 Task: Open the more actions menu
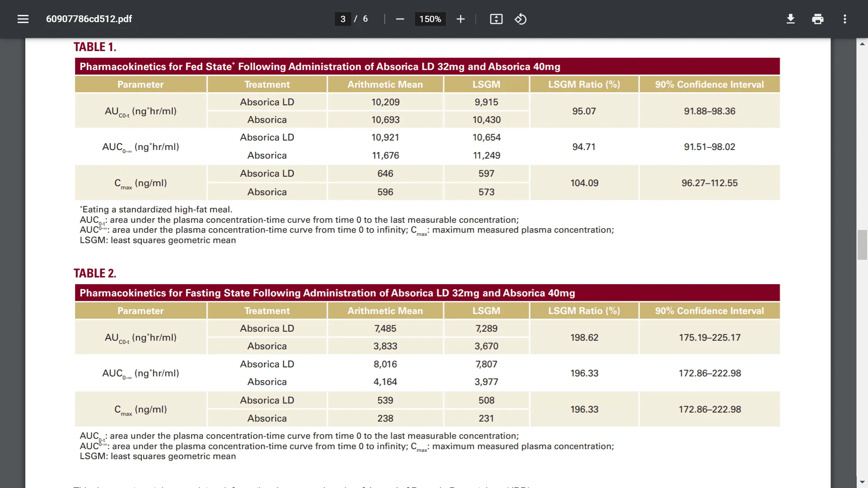pos(844,19)
